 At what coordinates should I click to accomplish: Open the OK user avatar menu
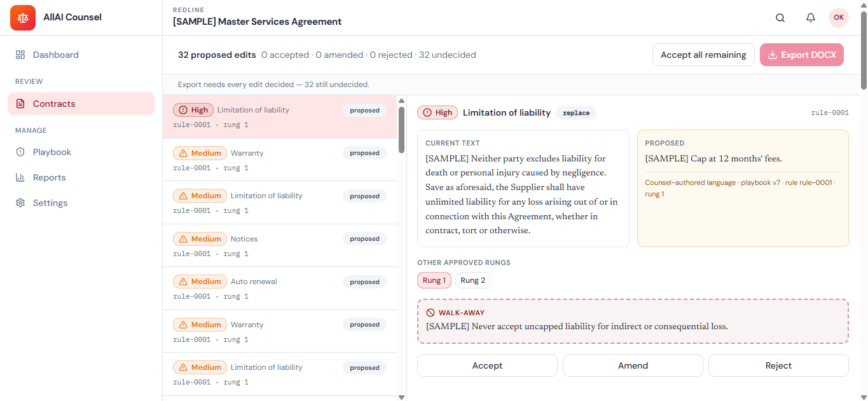tap(839, 18)
